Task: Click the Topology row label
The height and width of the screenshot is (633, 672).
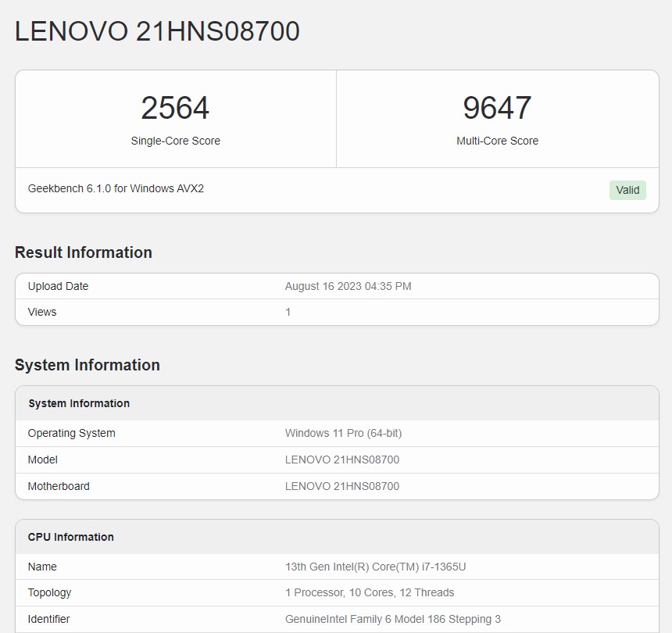Action: tap(49, 592)
